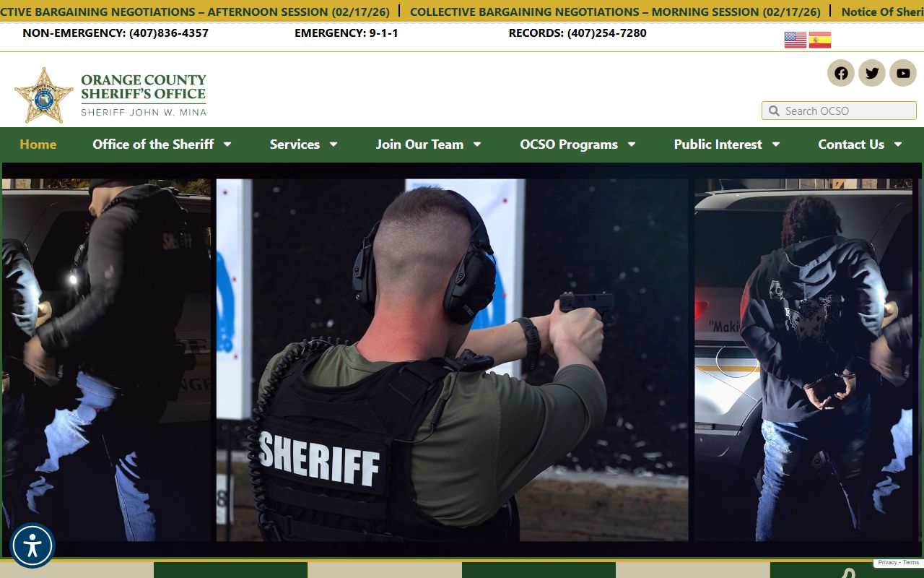Image resolution: width=924 pixels, height=578 pixels.
Task: Switch language with the Spain flag icon
Action: (819, 40)
